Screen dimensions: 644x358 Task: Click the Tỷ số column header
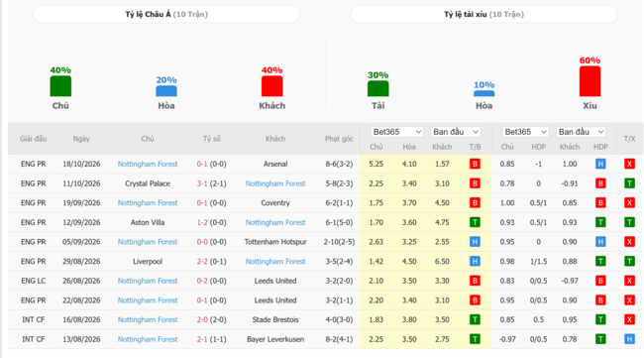tap(211, 139)
